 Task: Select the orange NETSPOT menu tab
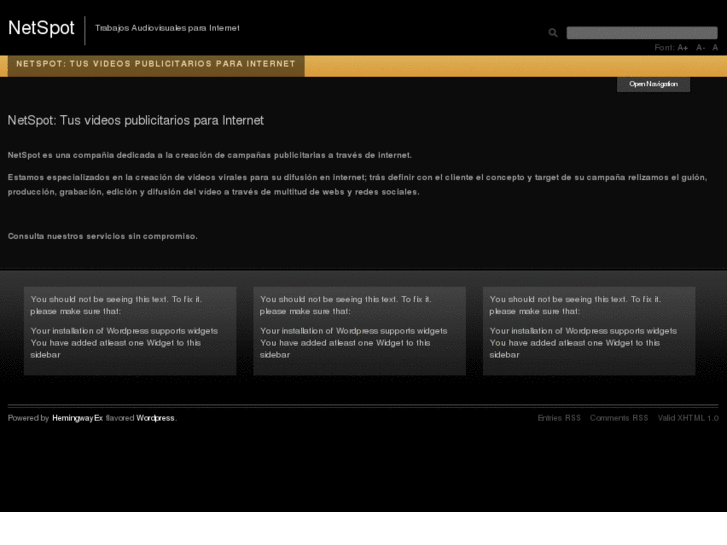click(156, 65)
